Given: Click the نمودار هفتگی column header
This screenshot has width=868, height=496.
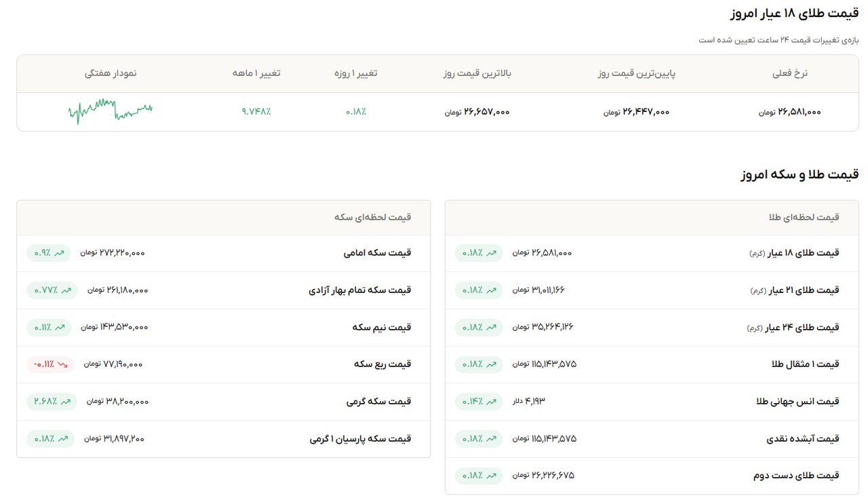Looking at the screenshot, I should [111, 73].
